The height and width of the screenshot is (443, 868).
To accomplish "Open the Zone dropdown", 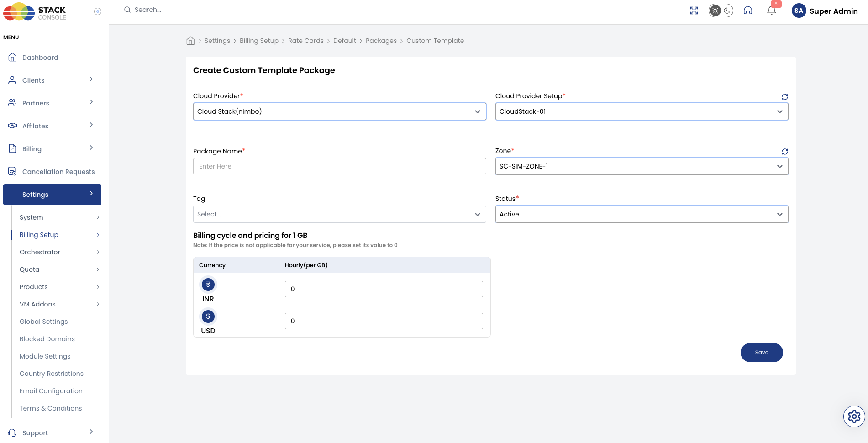I will click(x=642, y=166).
